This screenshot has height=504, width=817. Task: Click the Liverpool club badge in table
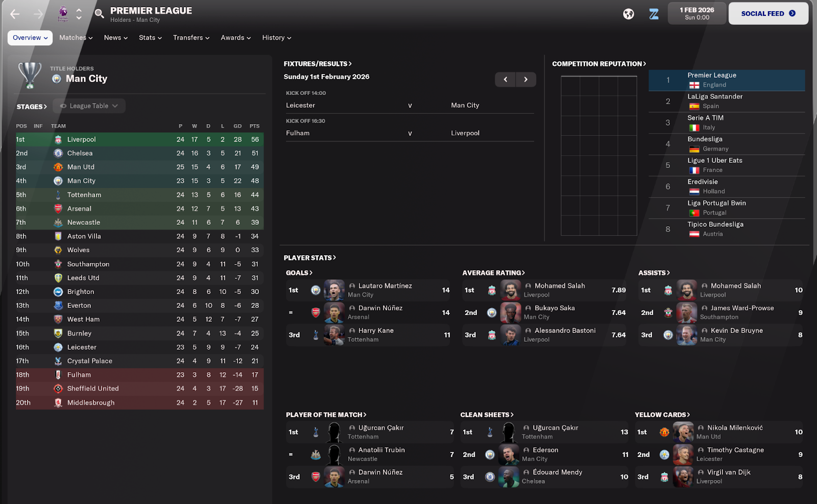click(58, 139)
